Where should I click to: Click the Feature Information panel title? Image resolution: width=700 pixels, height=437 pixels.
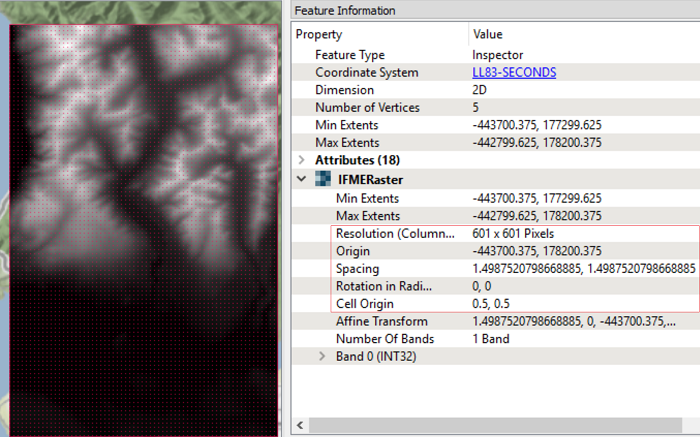345,10
